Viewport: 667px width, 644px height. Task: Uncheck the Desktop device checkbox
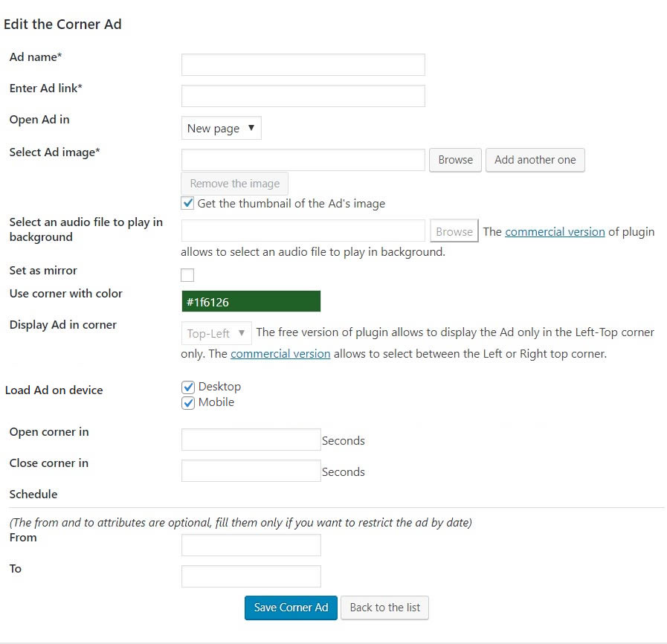(x=188, y=387)
